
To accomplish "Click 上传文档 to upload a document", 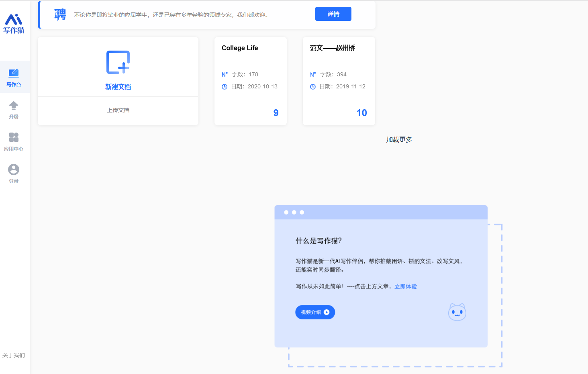I will coord(118,110).
